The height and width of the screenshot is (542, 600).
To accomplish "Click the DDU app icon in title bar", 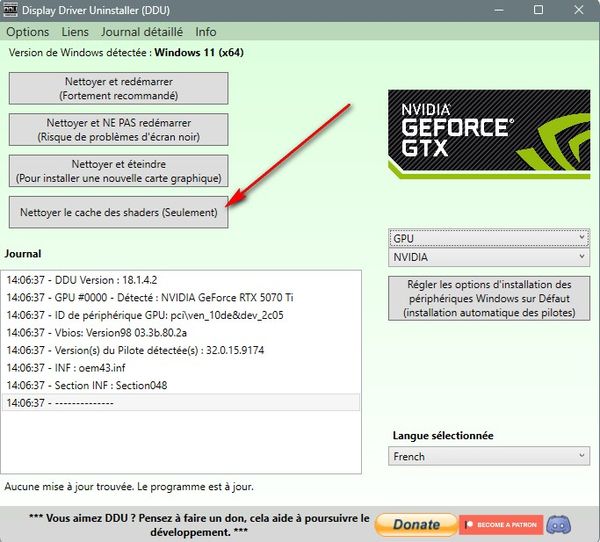I will [13, 11].
